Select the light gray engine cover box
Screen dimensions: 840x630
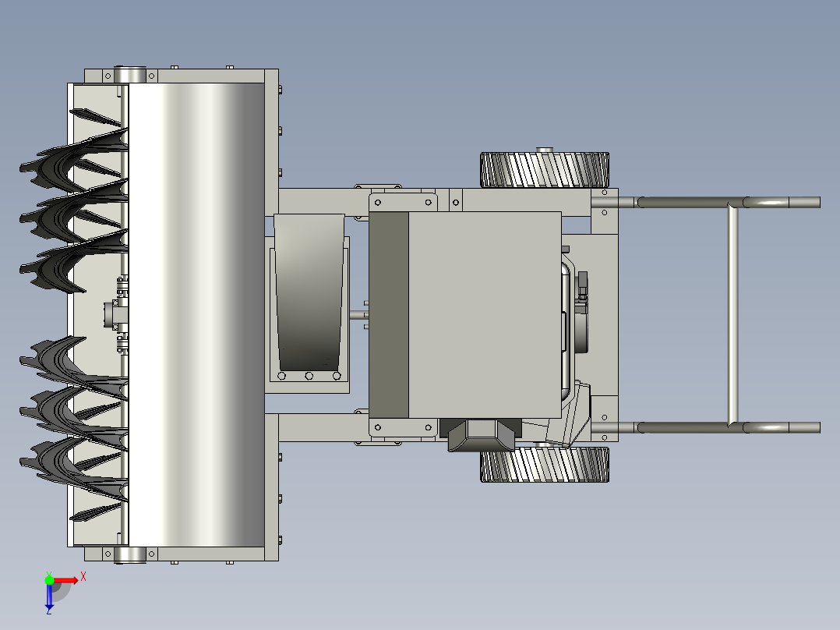pyautogui.click(x=485, y=315)
